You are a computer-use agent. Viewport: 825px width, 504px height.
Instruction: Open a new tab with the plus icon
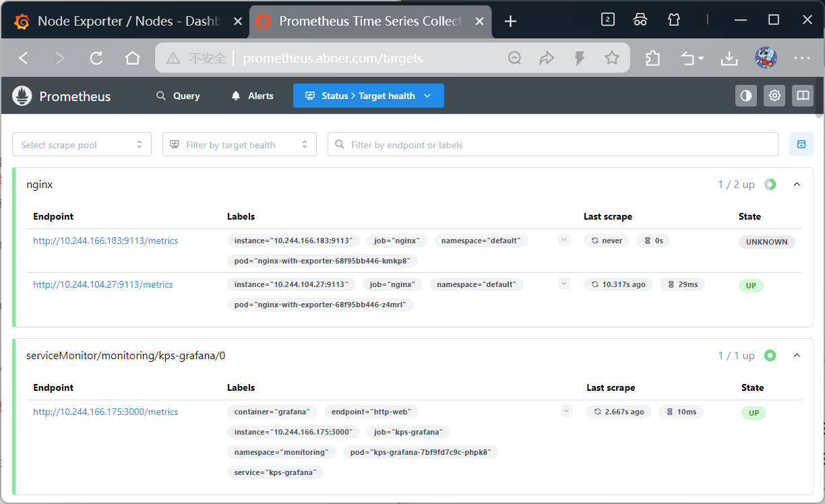(510, 22)
